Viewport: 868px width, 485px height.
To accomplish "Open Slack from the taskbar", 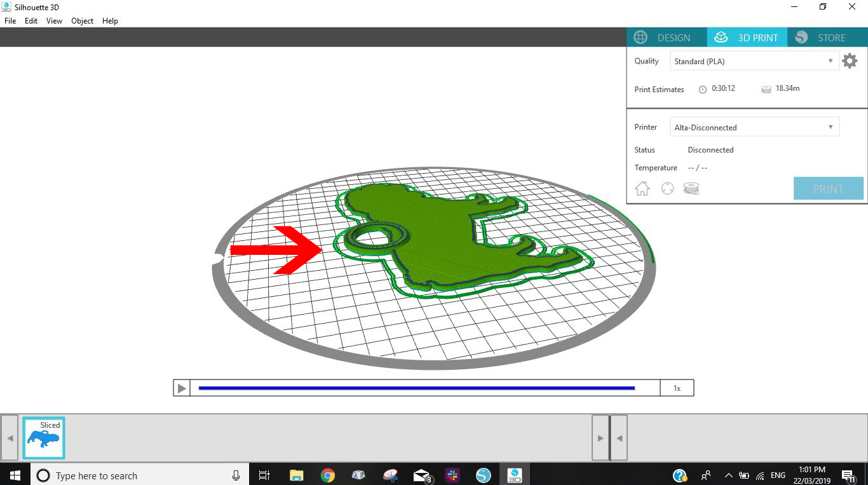I will (452, 475).
